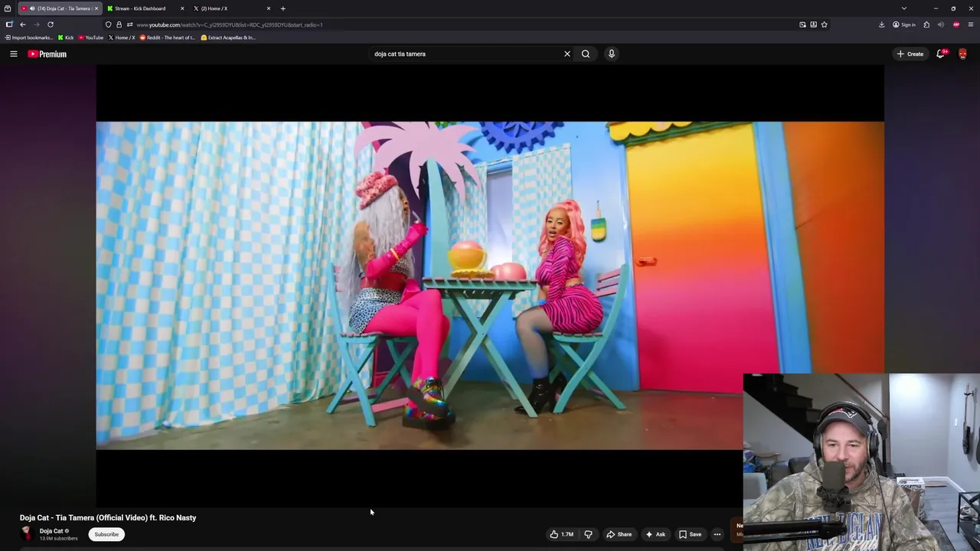Click the site padlock icon
Screen dimensions: 980x551
[119, 24]
